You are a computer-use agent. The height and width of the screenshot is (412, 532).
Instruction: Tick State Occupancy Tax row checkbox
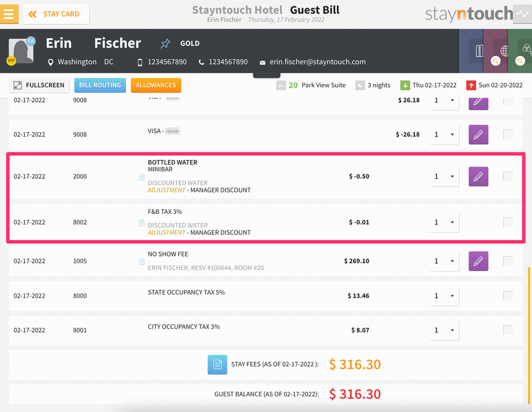coord(508,296)
